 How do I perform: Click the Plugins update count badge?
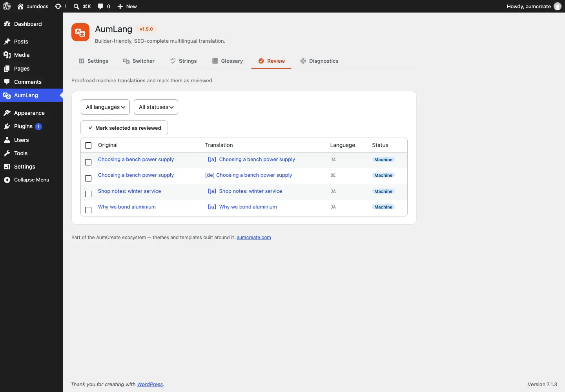pos(38,127)
